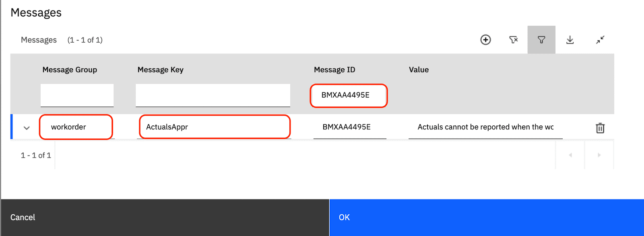644x236 pixels.
Task: Go to the next page of messages
Action: coord(599,155)
